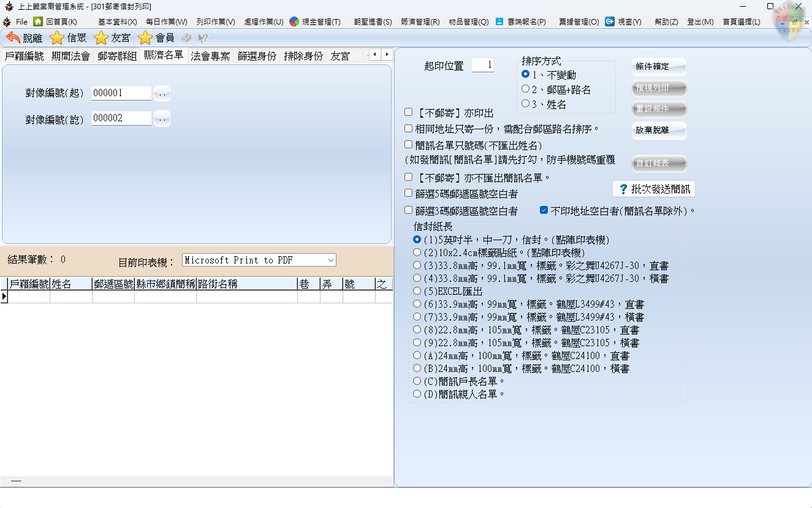Screen dimensions: 812x508
Task: Open the 會員 star shortcut
Action: tap(145, 38)
